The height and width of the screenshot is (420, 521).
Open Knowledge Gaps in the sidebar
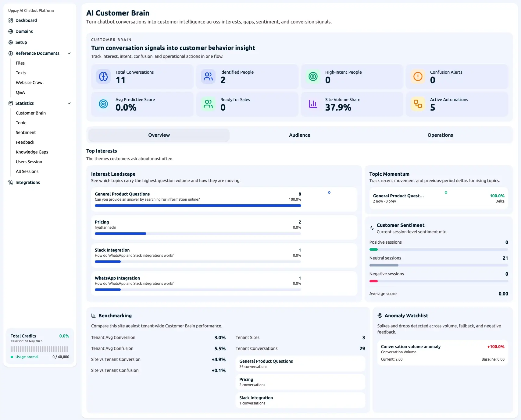point(32,152)
